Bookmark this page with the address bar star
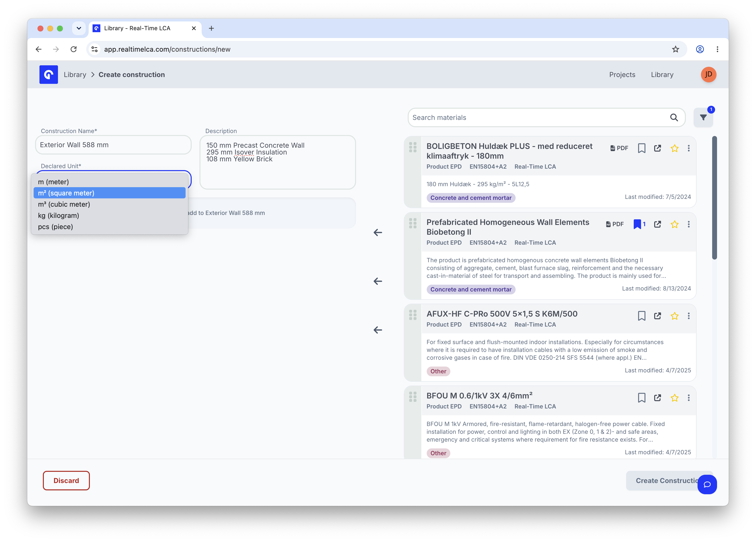This screenshot has height=542, width=756. point(675,49)
